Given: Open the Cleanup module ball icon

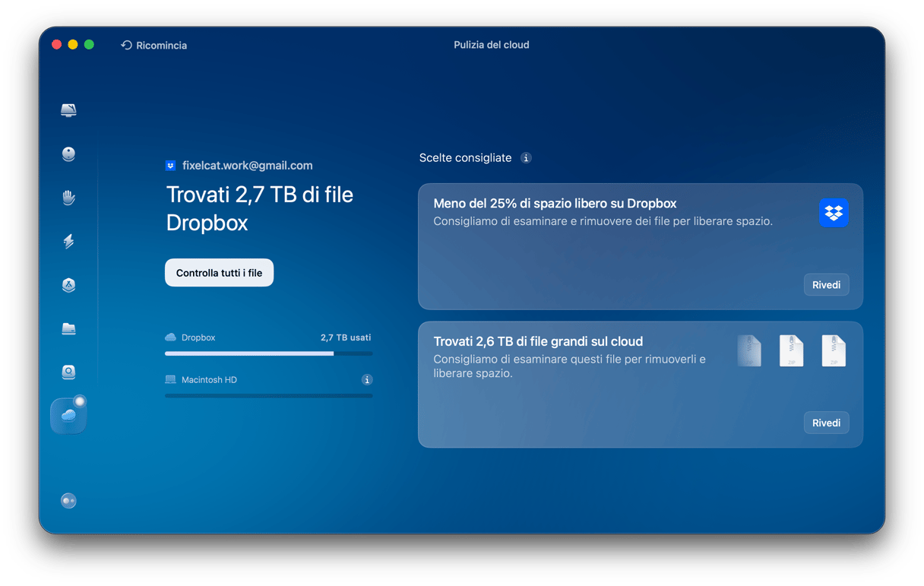Looking at the screenshot, I should [x=68, y=154].
